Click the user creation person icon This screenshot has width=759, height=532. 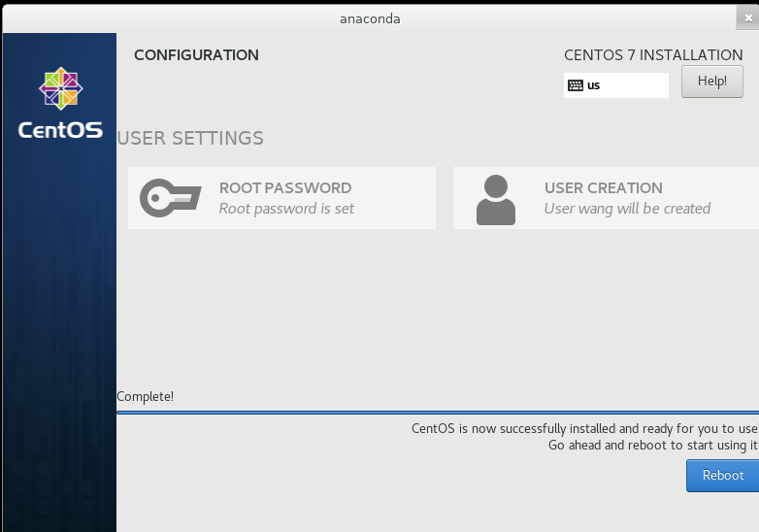(496, 199)
